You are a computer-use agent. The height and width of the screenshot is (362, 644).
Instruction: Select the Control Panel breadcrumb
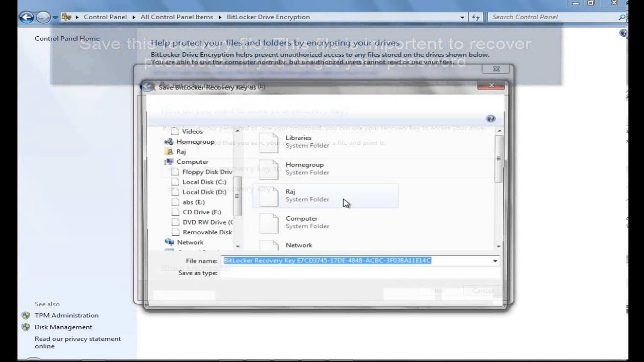(105, 17)
